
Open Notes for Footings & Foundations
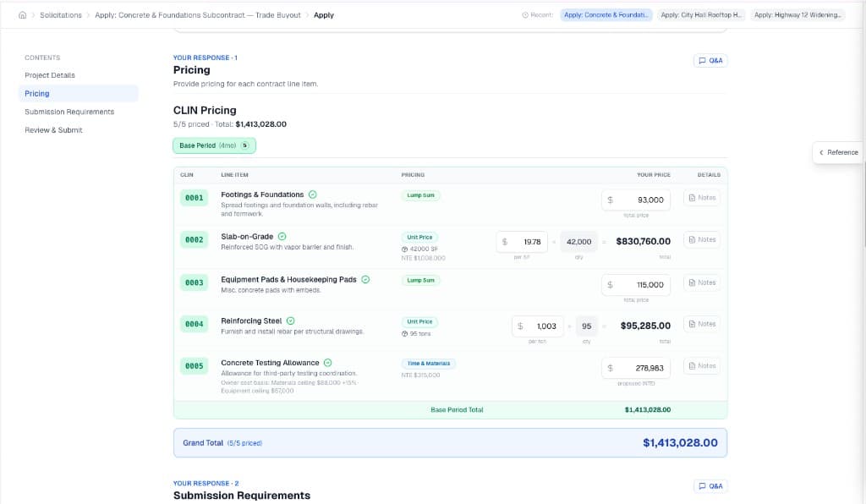click(702, 198)
